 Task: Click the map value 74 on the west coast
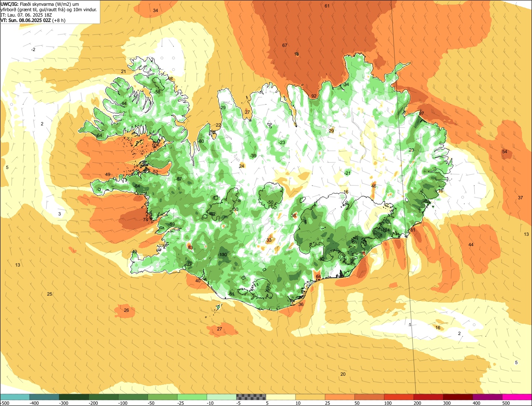(x=145, y=220)
